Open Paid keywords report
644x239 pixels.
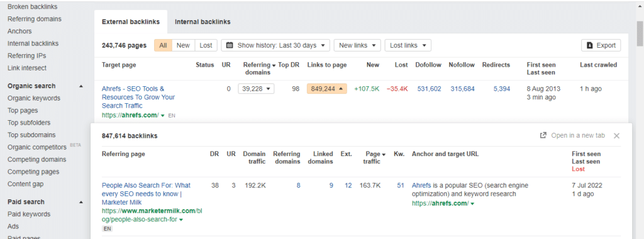point(29,214)
